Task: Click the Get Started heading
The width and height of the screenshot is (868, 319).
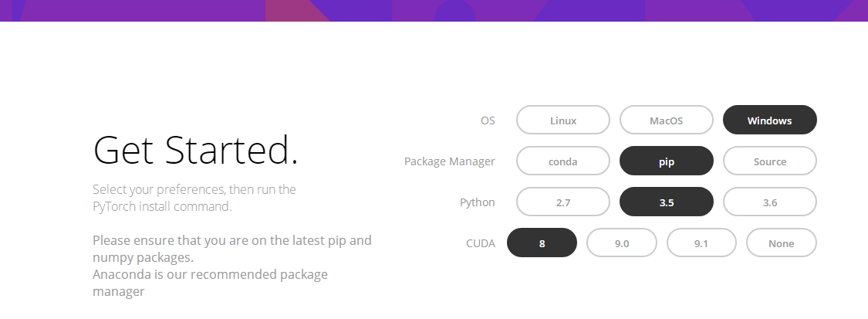Action: pos(195,150)
